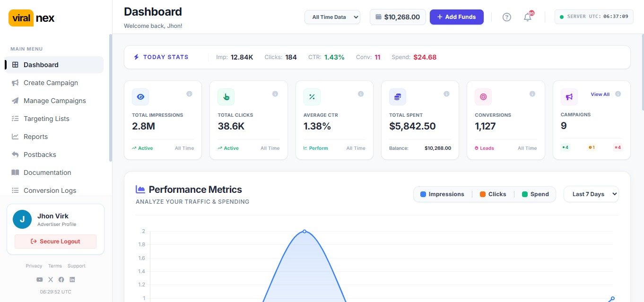
Task: Click the orange campaigns count badge
Action: 592,147
